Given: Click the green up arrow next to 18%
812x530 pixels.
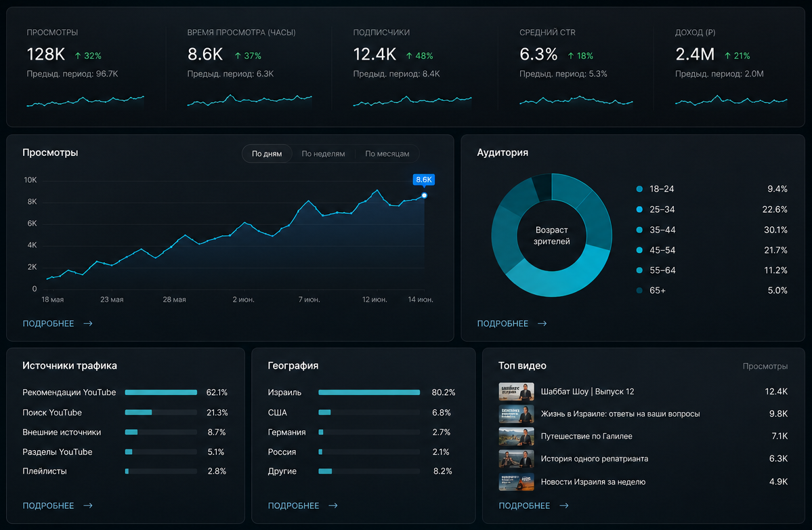Looking at the screenshot, I should pyautogui.click(x=571, y=56).
